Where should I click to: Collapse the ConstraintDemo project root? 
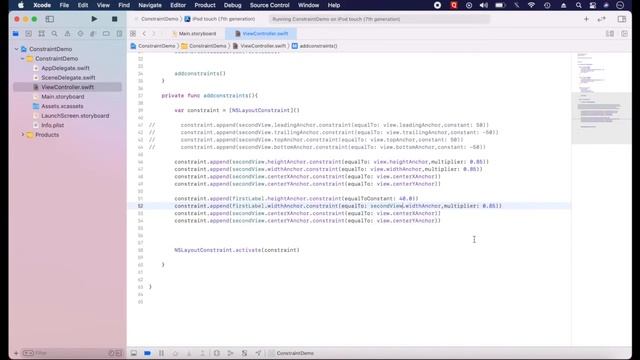click(x=17, y=49)
